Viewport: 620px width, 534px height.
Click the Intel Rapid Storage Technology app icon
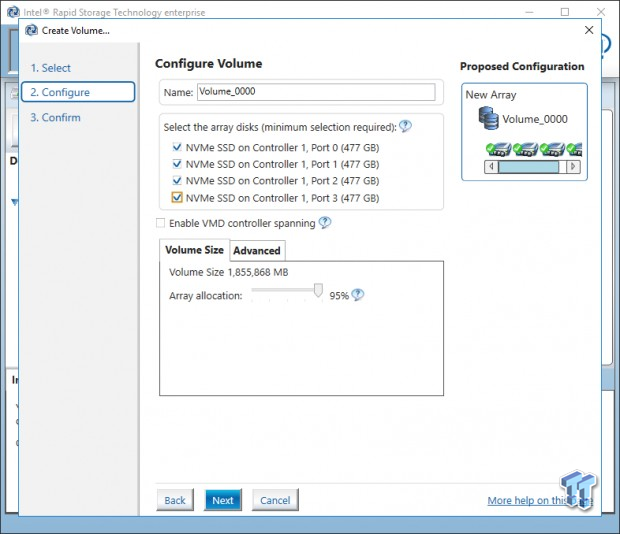13,12
